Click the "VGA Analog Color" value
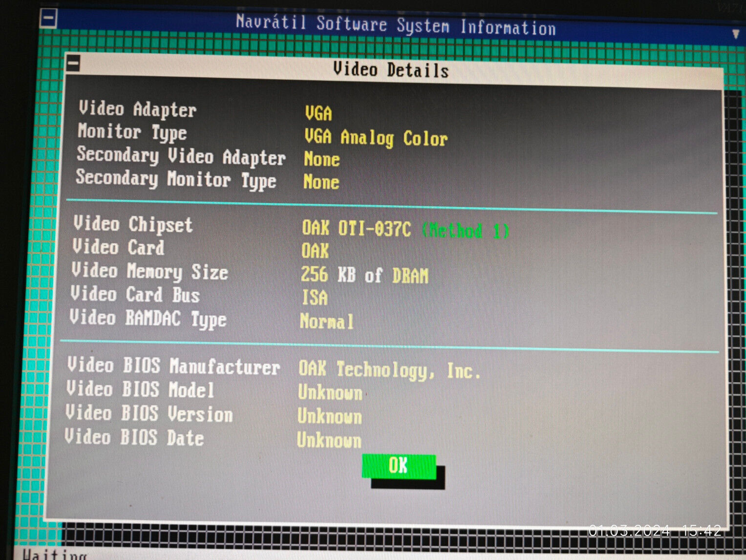Image resolution: width=746 pixels, height=560 pixels. click(x=376, y=138)
